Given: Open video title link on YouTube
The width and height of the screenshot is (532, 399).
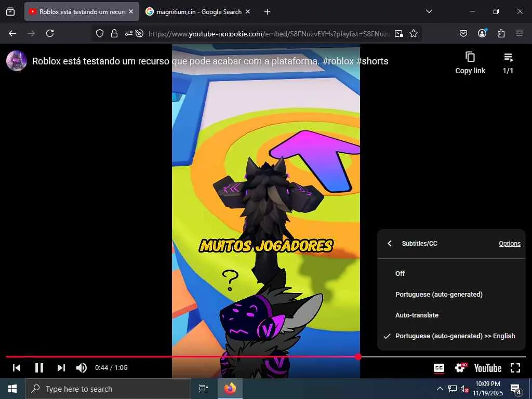Looking at the screenshot, I should click(x=210, y=61).
